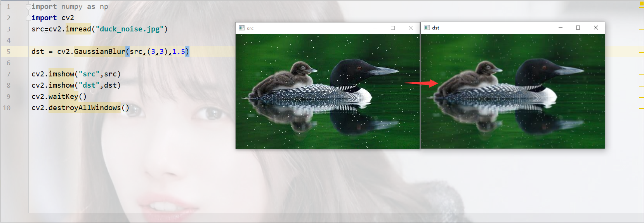Click the imread call on line 3
The image size is (644, 223).
(x=78, y=29)
